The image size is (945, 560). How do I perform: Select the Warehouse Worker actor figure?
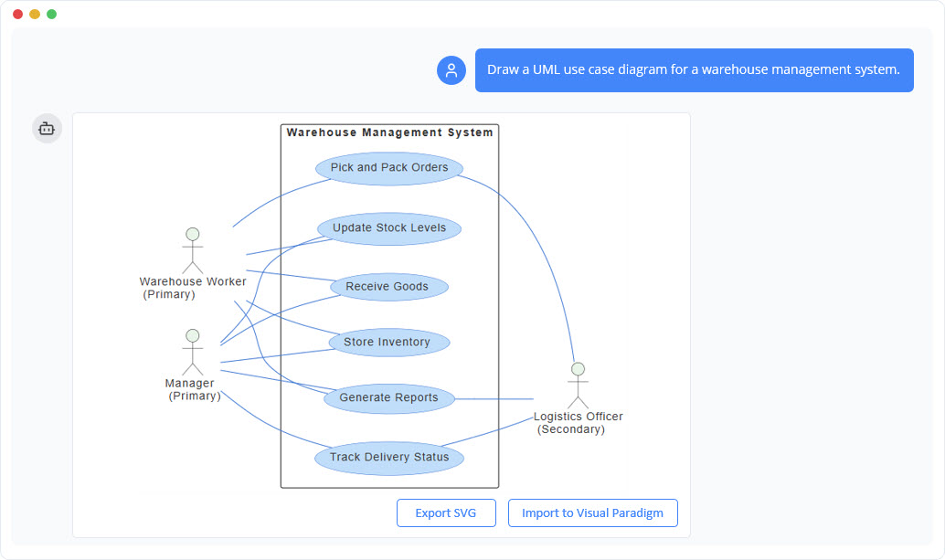[192, 248]
